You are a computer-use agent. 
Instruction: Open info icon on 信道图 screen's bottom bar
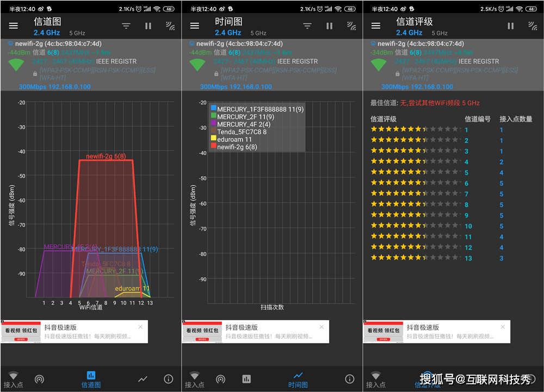(169, 379)
